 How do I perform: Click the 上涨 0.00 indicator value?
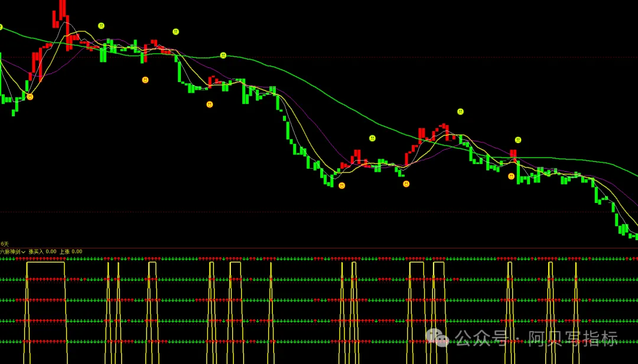[x=71, y=252]
